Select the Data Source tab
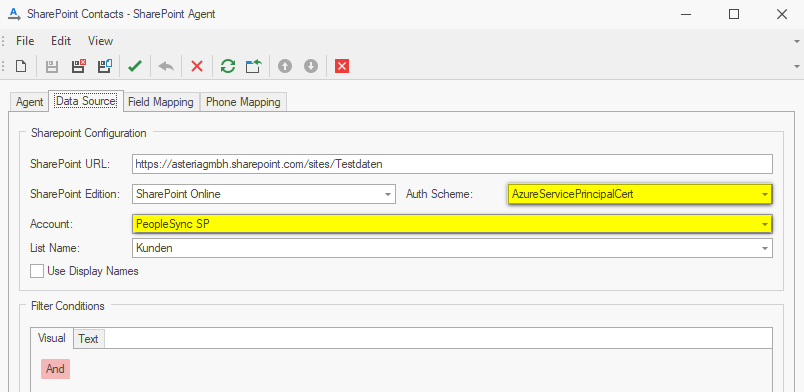Image resolution: width=804 pixels, height=392 pixels. pos(86,101)
